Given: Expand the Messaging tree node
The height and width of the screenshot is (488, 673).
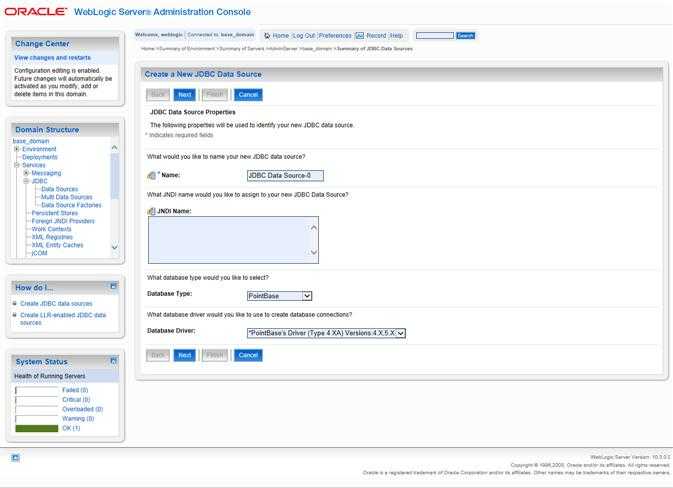Looking at the screenshot, I should click(x=26, y=173).
